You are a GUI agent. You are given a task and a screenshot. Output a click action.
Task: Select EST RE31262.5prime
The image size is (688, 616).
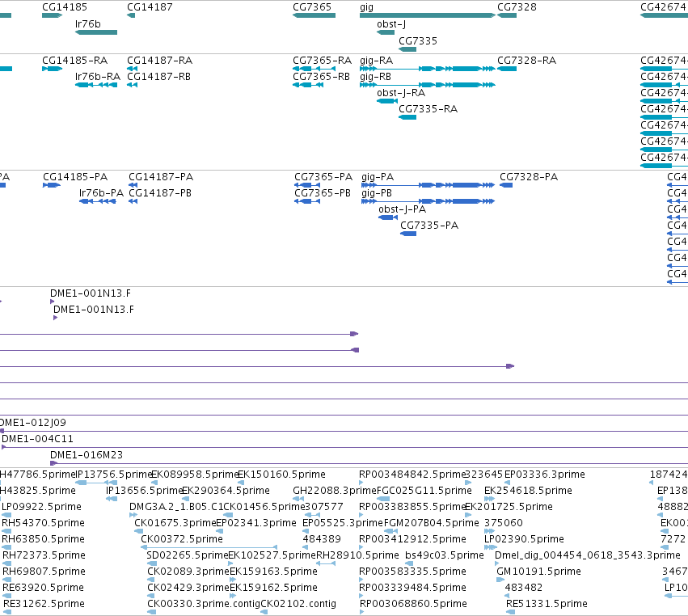click(x=44, y=604)
